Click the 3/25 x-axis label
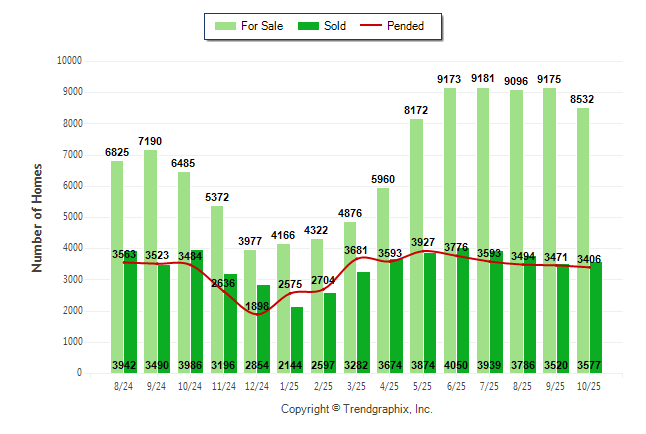The width and height of the screenshot is (646, 434). tap(356, 385)
